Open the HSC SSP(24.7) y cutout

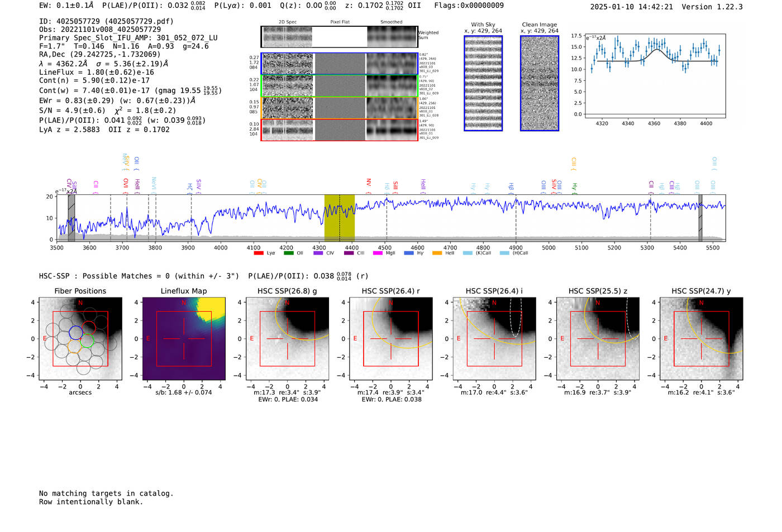click(x=701, y=339)
